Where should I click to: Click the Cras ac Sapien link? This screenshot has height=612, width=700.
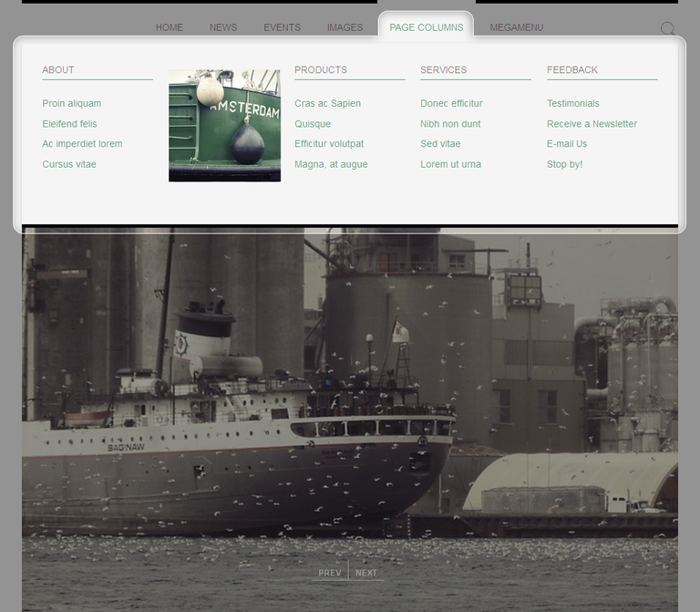tap(328, 104)
